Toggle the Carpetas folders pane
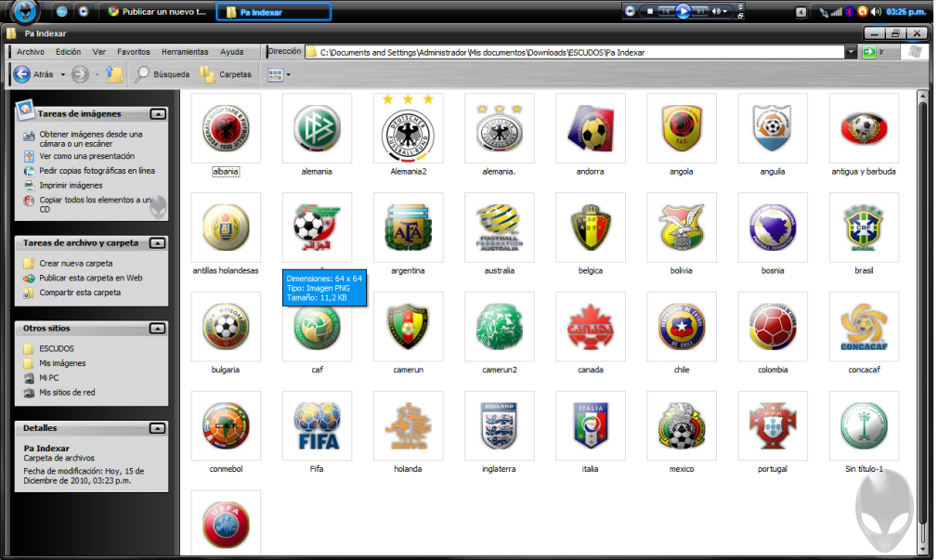Viewport: 951px width, 560px height. coord(227,74)
